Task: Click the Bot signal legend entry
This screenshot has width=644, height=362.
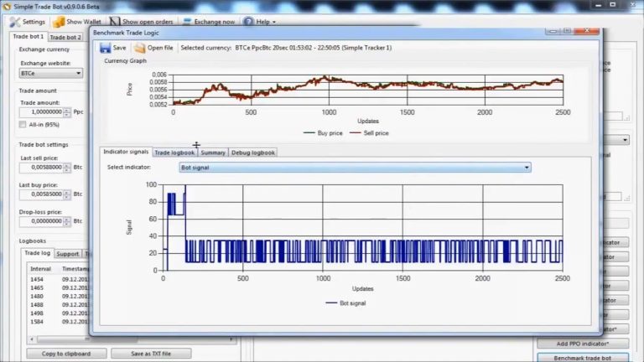Action: tap(345, 303)
